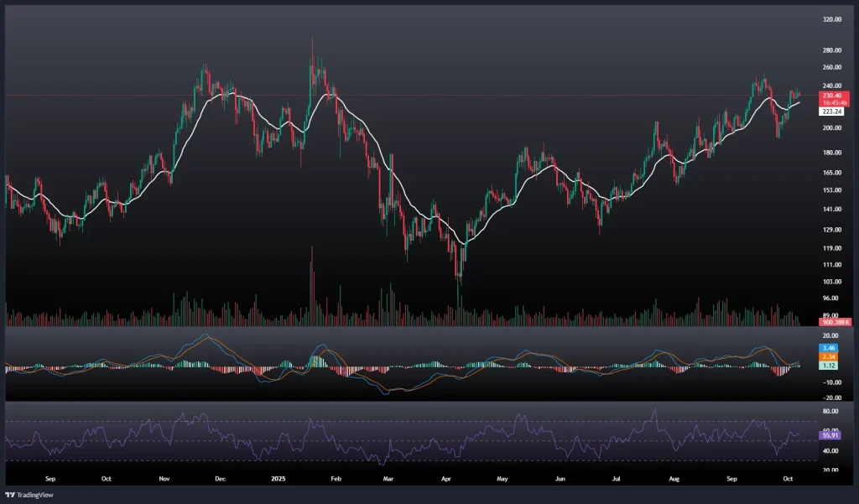Screen dimensions: 859x504
Task: Click the red current price label 230.40
Action: (832, 96)
